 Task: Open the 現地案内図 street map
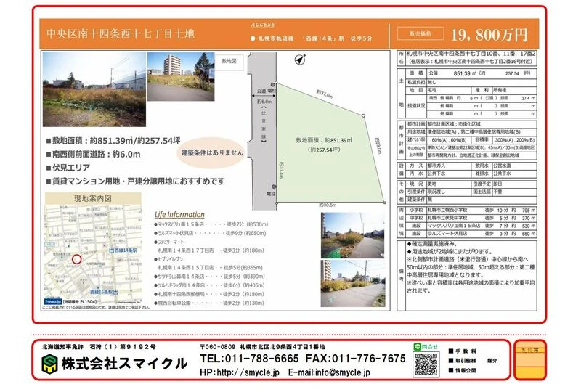tap(93, 255)
